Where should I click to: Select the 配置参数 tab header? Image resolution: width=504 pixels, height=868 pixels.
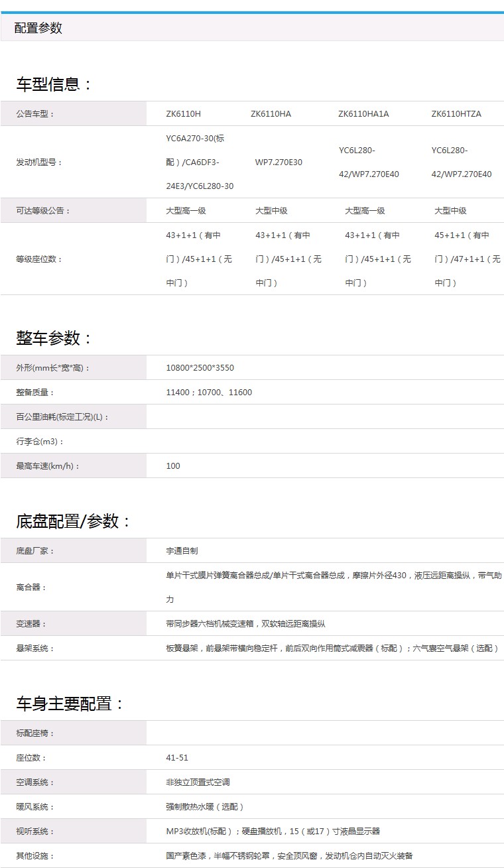pyautogui.click(x=38, y=28)
